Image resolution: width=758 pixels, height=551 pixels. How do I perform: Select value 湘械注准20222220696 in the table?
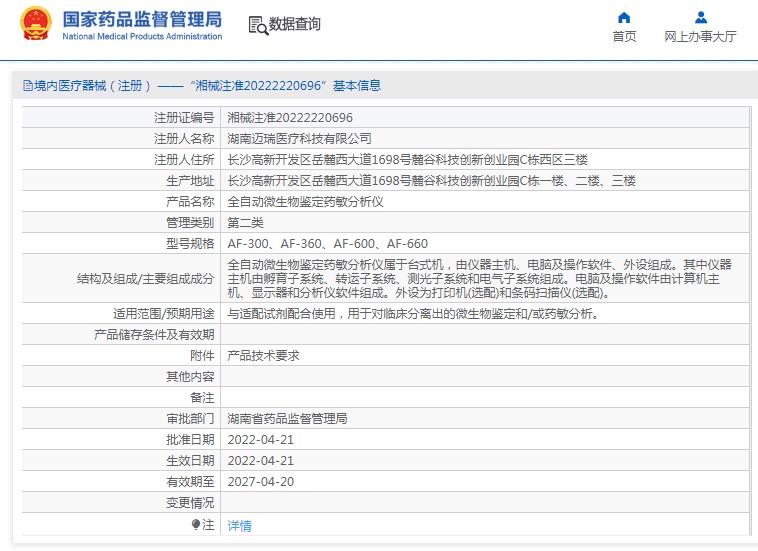point(290,118)
